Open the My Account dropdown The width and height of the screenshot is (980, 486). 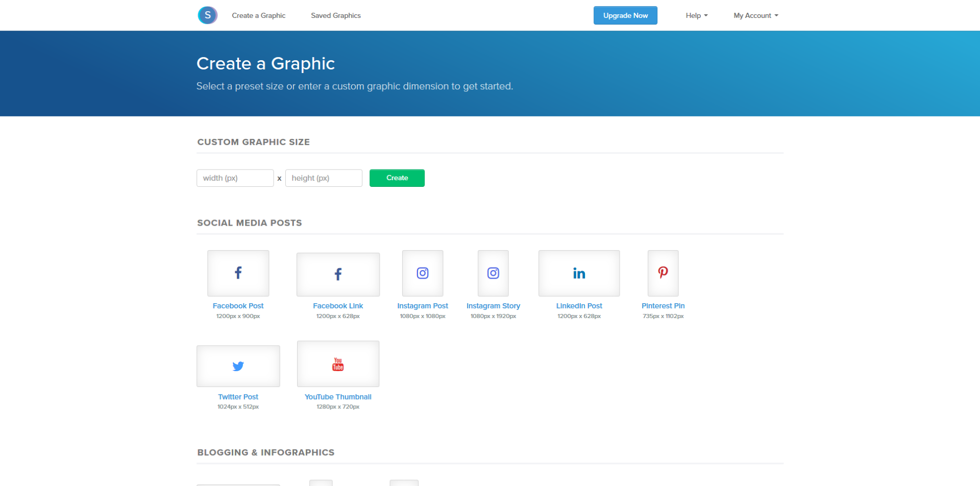(755, 15)
